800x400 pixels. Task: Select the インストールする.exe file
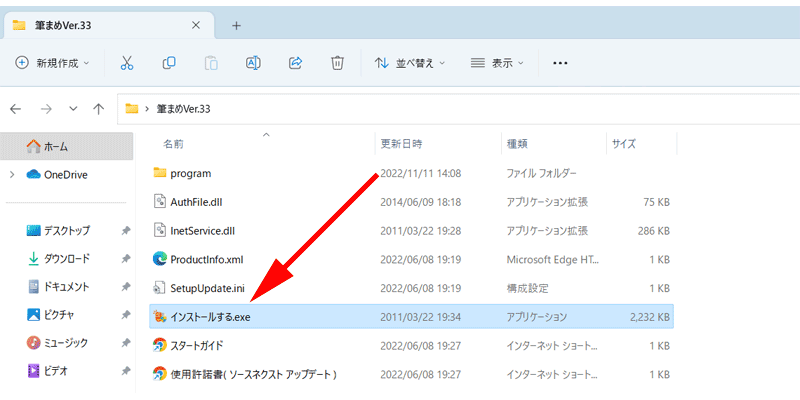tap(411, 317)
